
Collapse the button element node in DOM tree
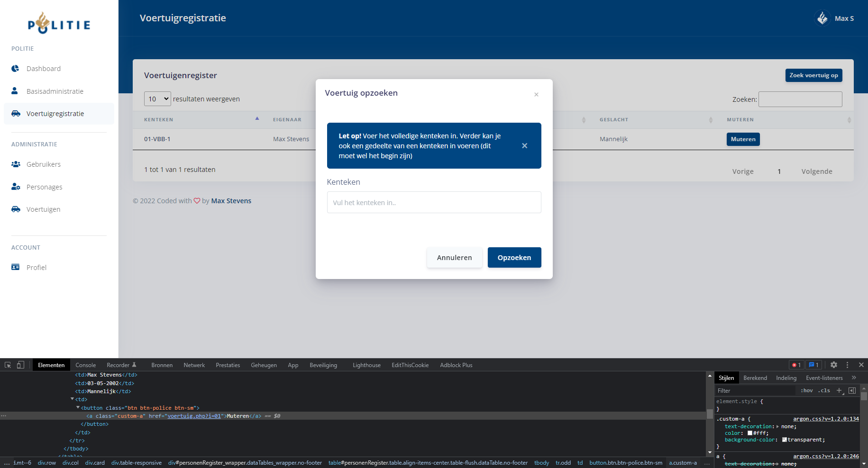pos(78,407)
